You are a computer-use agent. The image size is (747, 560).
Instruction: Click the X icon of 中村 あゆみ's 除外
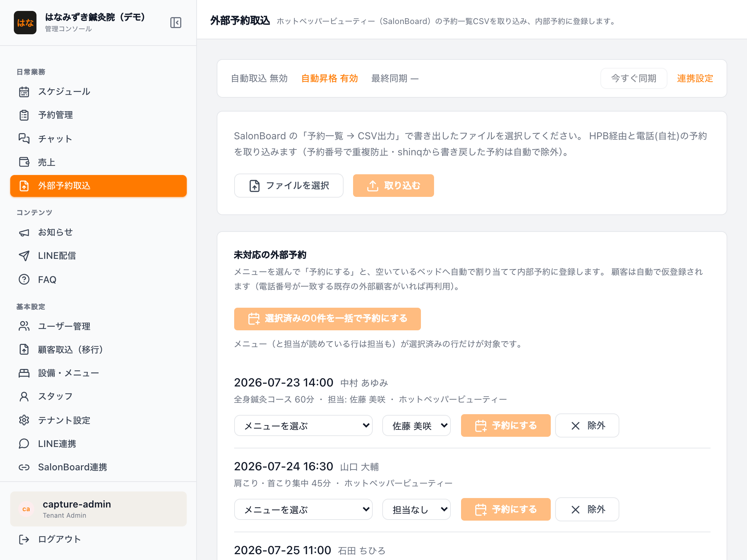point(576,426)
